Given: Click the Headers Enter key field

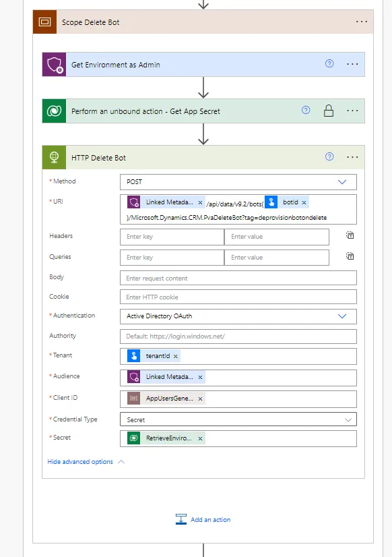Looking at the screenshot, I should point(172,237).
